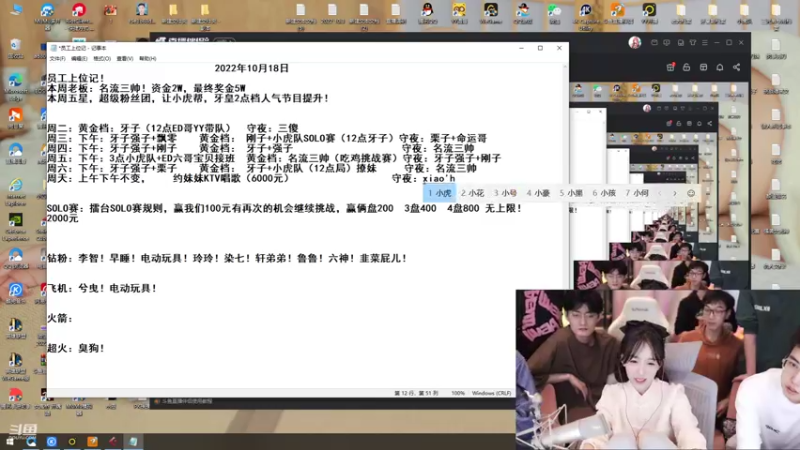
Task: Click the line 超火：臭狗！
Action: coord(76,348)
